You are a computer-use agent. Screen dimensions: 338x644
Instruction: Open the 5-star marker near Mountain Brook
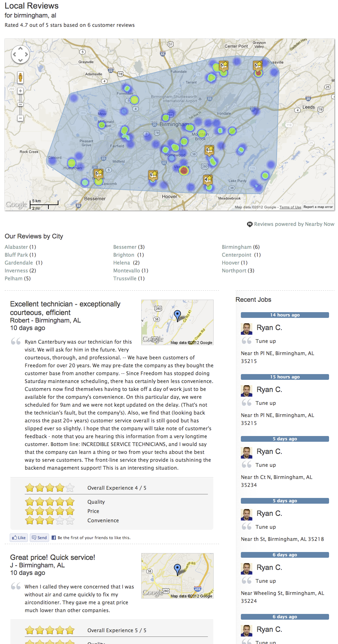tap(209, 150)
